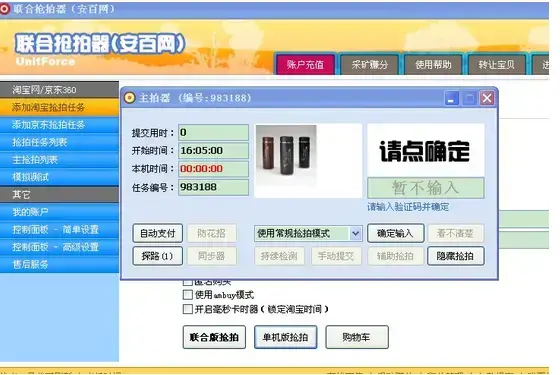This screenshot has height=375, width=560.
Task: Minimize the 主拍器 dialog
Action: 451,98
